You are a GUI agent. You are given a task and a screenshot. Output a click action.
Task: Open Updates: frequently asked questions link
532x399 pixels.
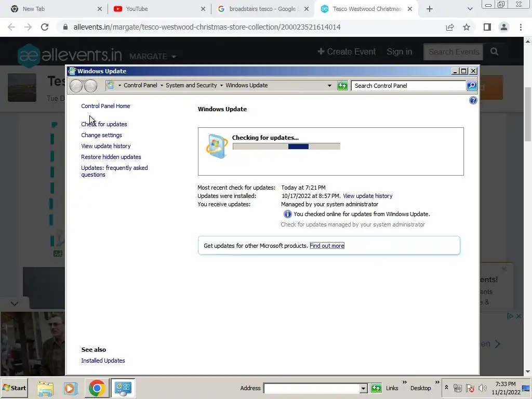pyautogui.click(x=114, y=171)
